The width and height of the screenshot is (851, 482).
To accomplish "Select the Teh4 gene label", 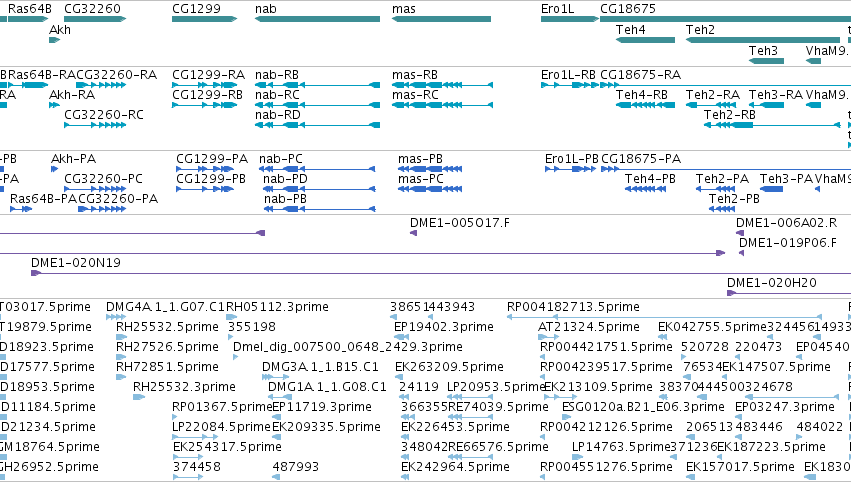I will (631, 29).
